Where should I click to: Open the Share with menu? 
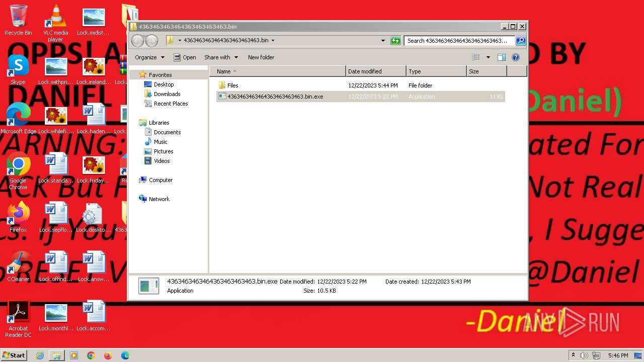coord(221,57)
